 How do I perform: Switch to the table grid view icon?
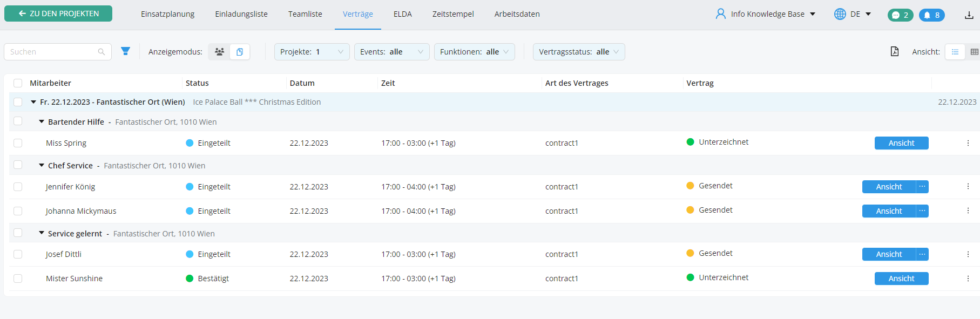(974, 52)
